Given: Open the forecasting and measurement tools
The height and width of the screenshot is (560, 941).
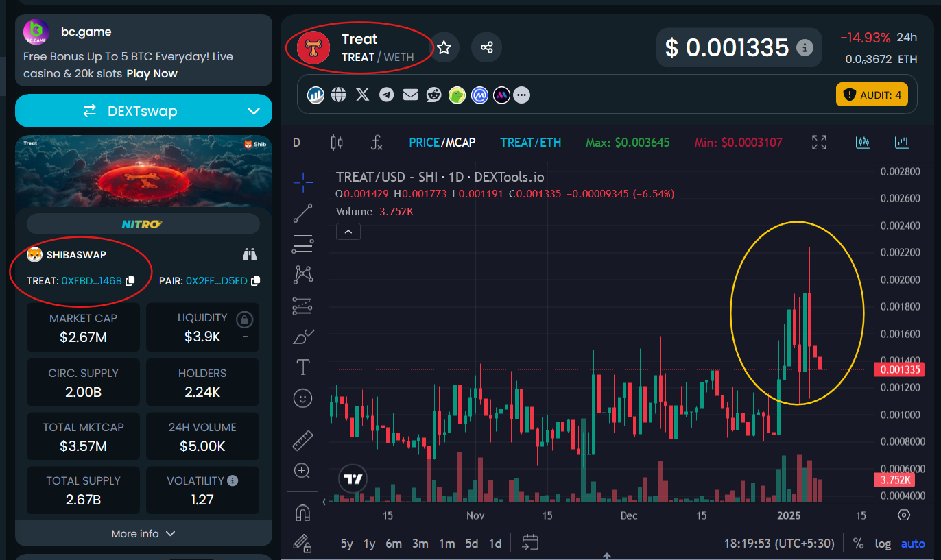Looking at the screenshot, I should pyautogui.click(x=302, y=306).
